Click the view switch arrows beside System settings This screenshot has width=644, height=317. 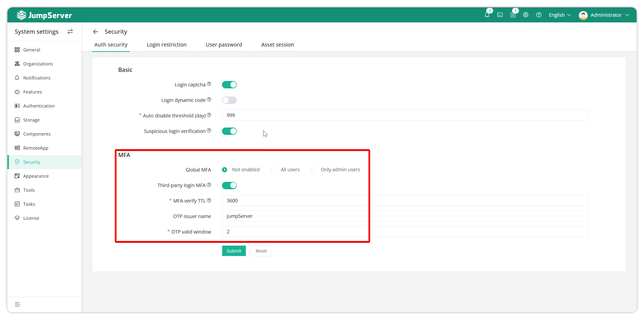70,32
